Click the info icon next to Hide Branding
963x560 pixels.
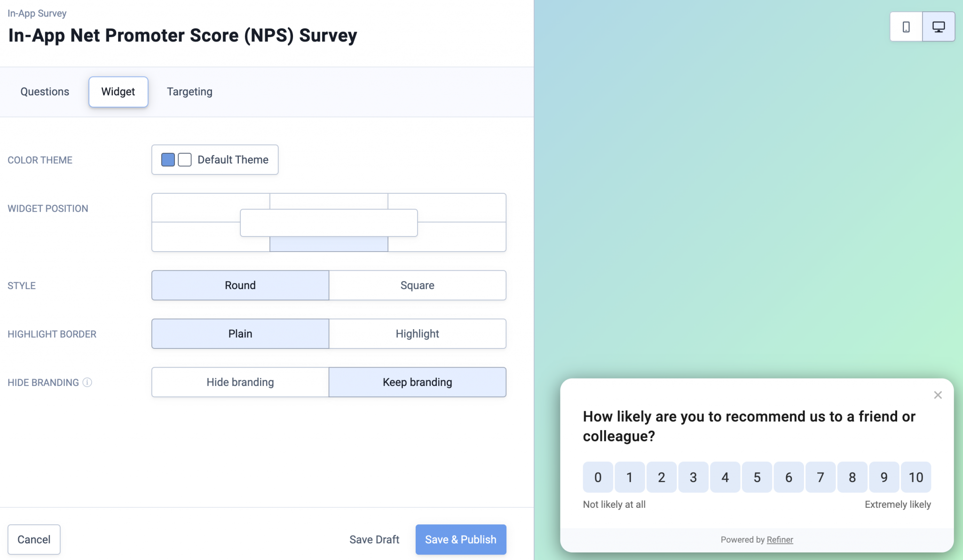tap(87, 382)
